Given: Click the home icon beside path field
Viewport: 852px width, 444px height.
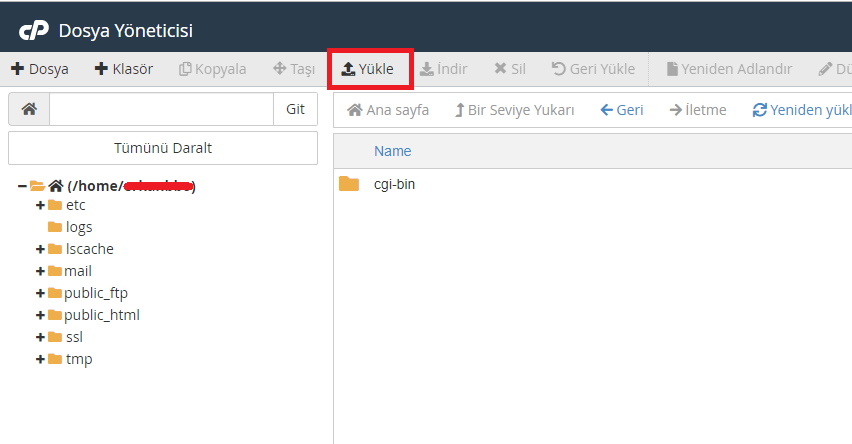Looking at the screenshot, I should click(x=29, y=109).
